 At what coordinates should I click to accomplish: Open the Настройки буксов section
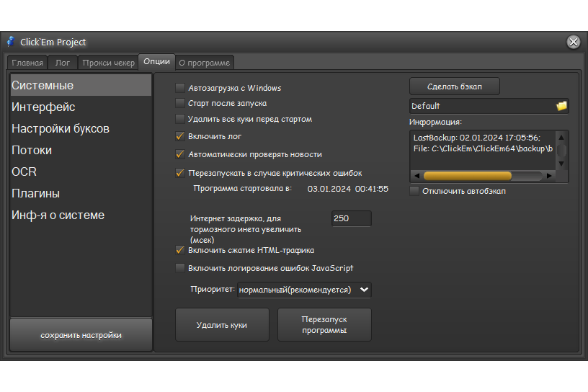click(81, 129)
